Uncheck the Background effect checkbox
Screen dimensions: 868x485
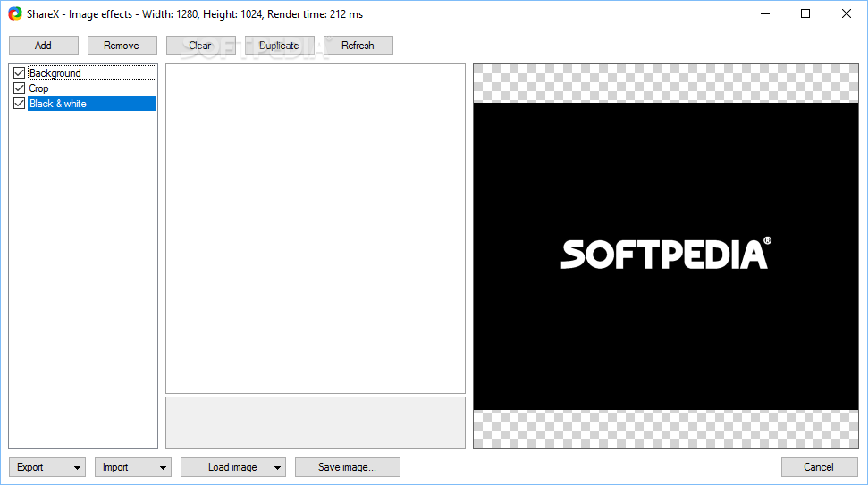[x=20, y=73]
